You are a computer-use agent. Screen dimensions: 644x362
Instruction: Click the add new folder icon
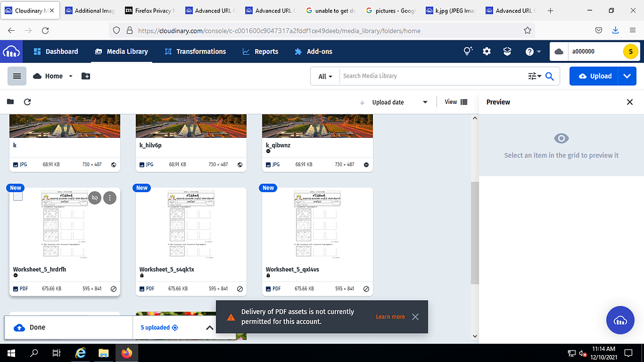86,76
